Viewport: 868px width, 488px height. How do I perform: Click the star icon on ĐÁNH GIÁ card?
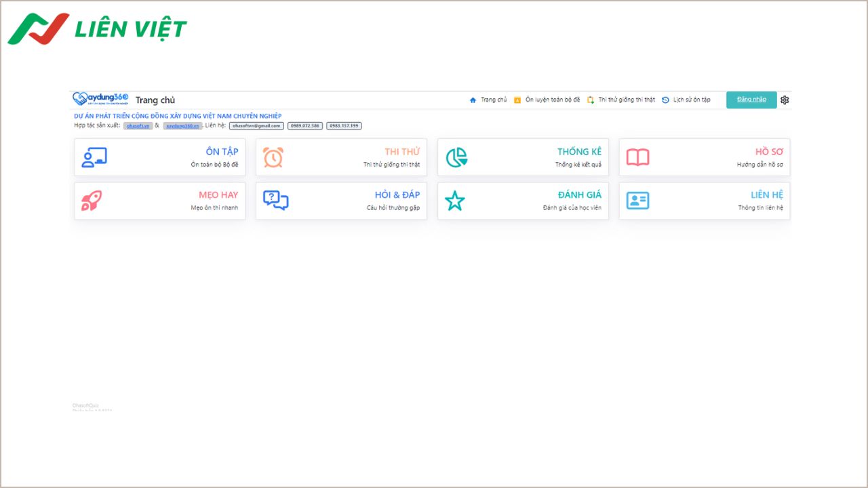[x=454, y=201]
